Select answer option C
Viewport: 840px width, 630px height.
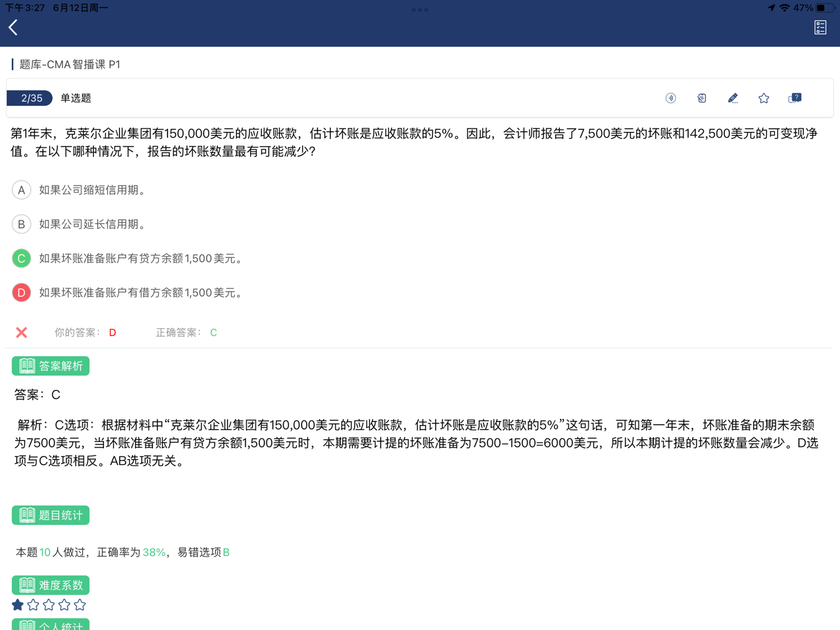[22, 258]
